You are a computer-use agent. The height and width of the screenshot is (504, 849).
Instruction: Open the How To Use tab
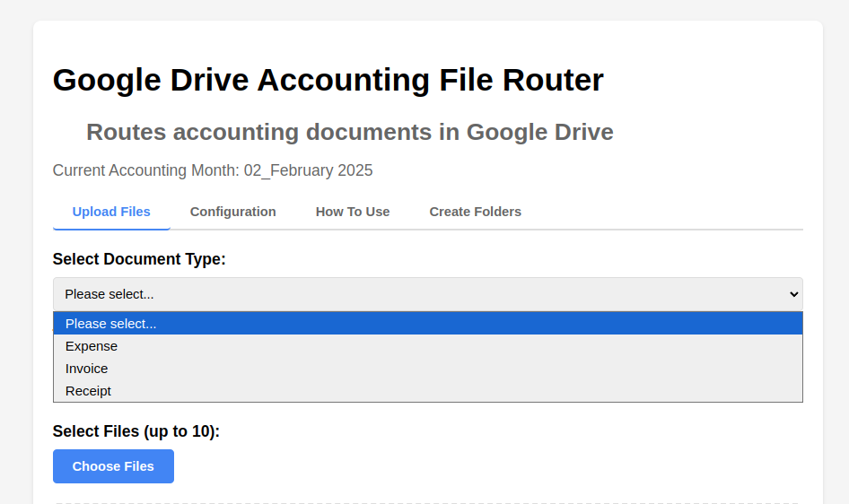pos(353,212)
